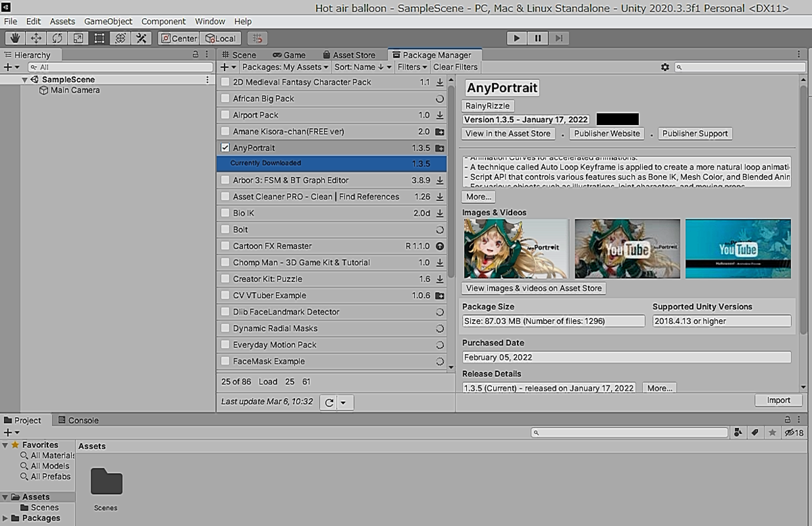This screenshot has height=526, width=812.
Task: Import icon for CV VTuber Example
Action: coord(440,295)
